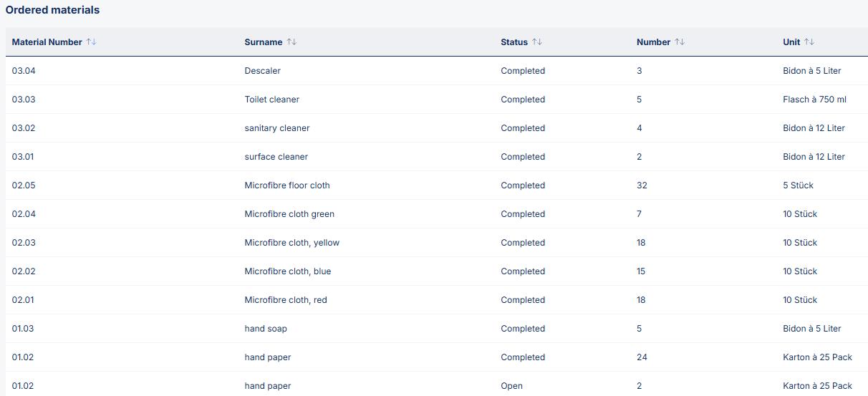Image resolution: width=868 pixels, height=396 pixels.
Task: Click the hand soap material name
Action: [x=266, y=329]
